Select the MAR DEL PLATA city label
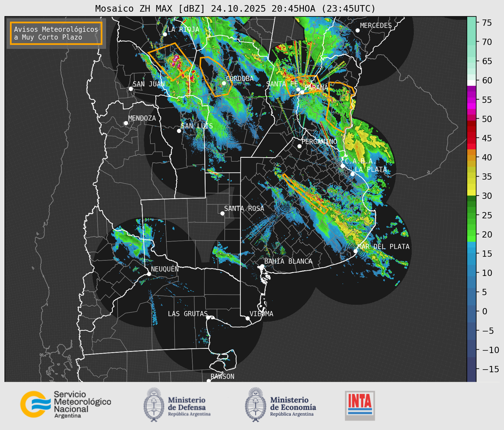Screen dimensions: 504x430 [x=383, y=247]
